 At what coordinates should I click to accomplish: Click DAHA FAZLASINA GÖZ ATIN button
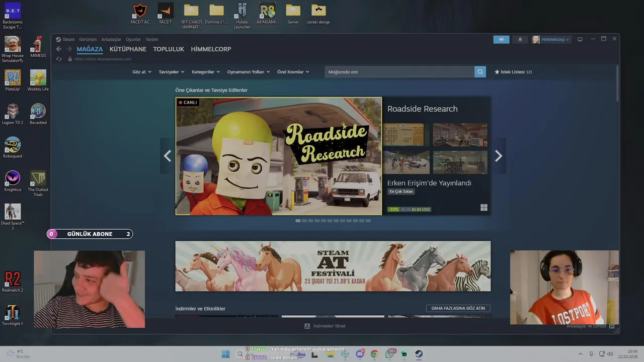pyautogui.click(x=458, y=308)
